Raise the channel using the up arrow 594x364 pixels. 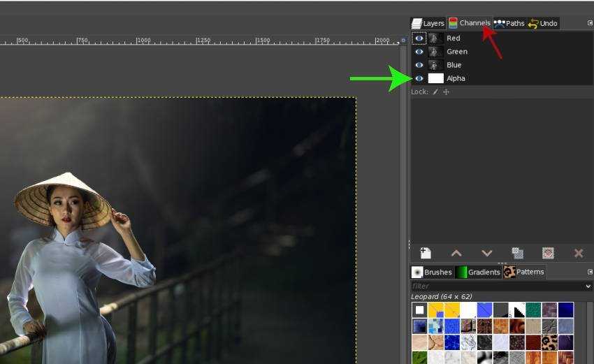[x=456, y=253]
